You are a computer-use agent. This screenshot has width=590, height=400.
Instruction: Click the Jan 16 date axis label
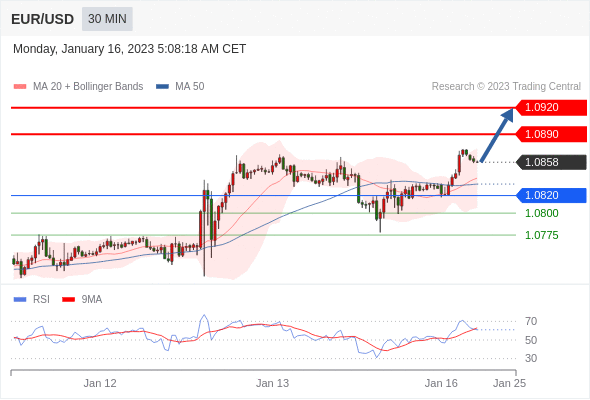click(x=441, y=383)
